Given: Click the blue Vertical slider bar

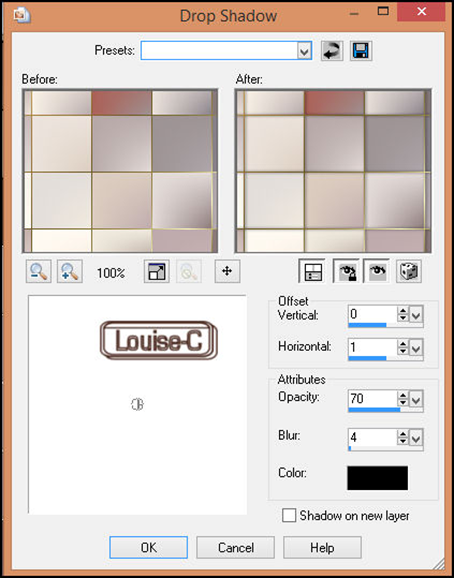Looking at the screenshot, I should click(367, 325).
